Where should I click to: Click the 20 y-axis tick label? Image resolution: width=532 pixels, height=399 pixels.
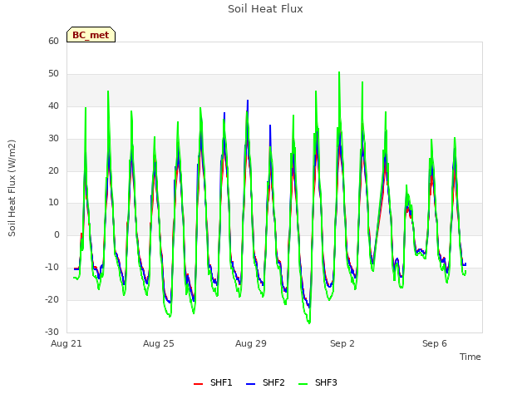click(53, 170)
